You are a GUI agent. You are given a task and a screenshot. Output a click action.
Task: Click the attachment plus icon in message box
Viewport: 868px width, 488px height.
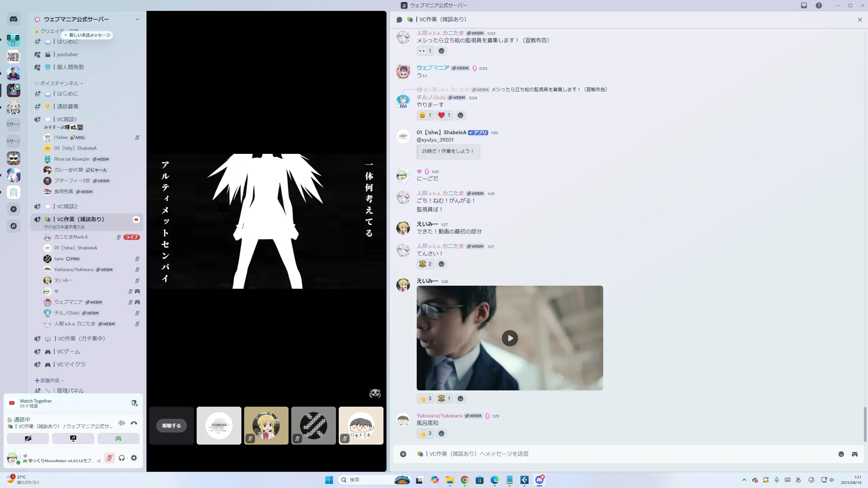pyautogui.click(x=403, y=454)
